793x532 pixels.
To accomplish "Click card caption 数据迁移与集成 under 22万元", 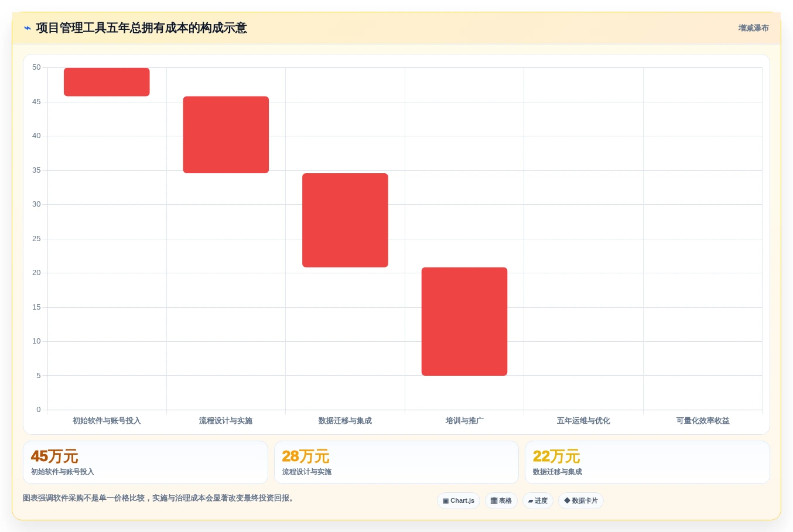I will pos(558,472).
